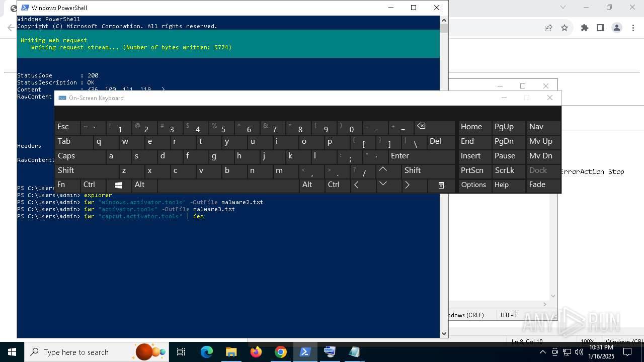Click the Home key
The image size is (644, 362).
click(474, 127)
